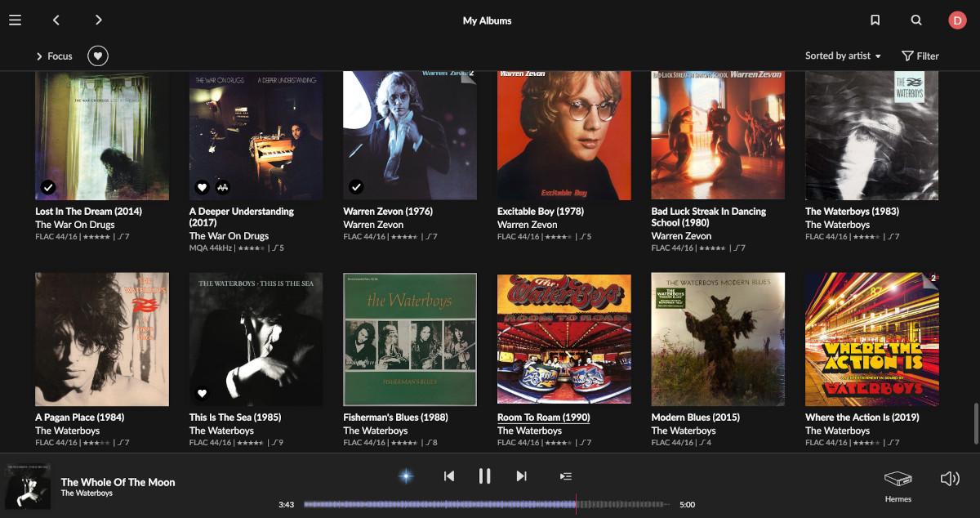Pause the current track
Screen dimensions: 980x518
[x=484, y=476]
